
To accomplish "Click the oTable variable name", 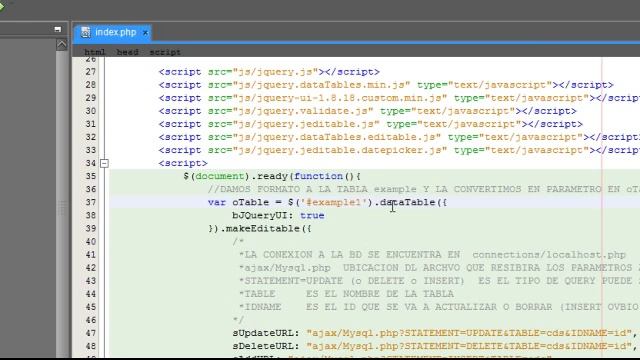I will pyautogui.click(x=251, y=202).
